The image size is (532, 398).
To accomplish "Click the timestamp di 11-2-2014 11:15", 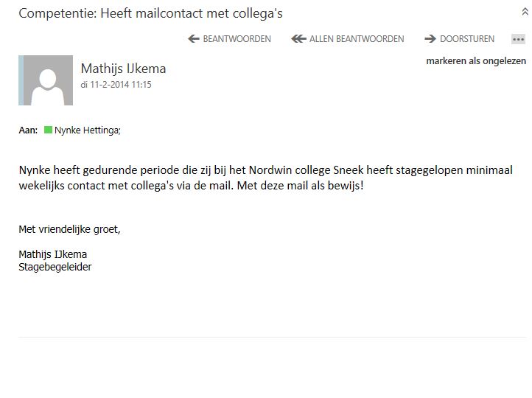I will pyautogui.click(x=116, y=85).
